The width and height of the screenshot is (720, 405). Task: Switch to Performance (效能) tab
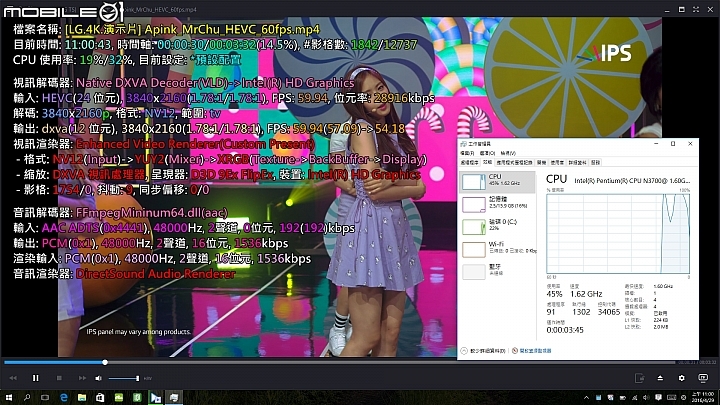click(x=487, y=163)
